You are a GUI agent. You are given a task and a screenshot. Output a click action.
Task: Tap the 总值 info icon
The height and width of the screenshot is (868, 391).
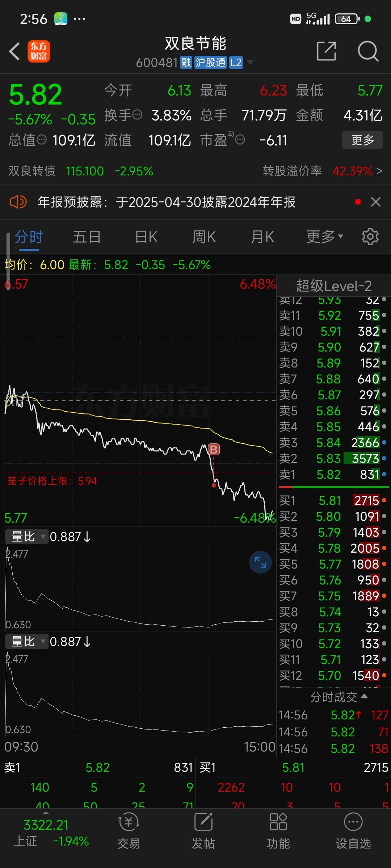(x=42, y=140)
